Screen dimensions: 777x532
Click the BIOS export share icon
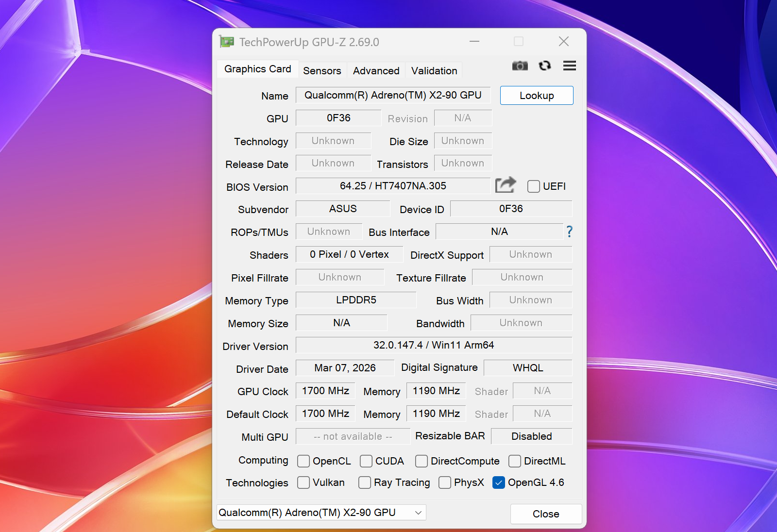click(506, 185)
